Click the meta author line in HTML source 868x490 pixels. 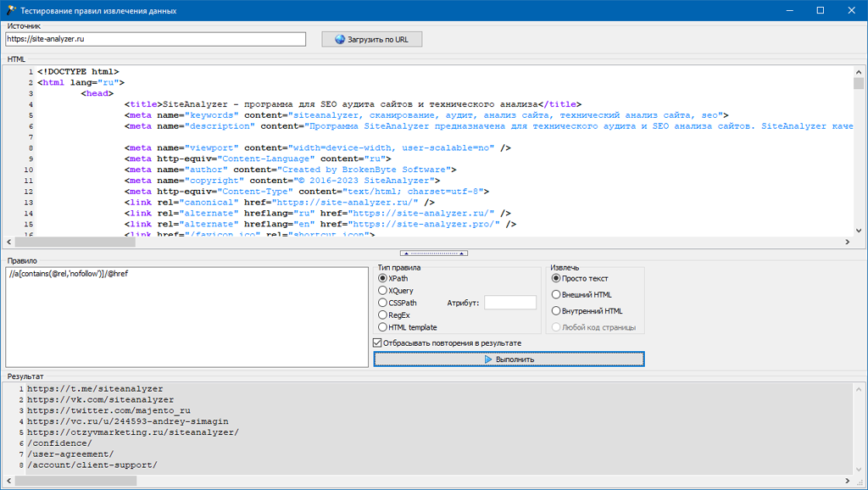tap(291, 170)
